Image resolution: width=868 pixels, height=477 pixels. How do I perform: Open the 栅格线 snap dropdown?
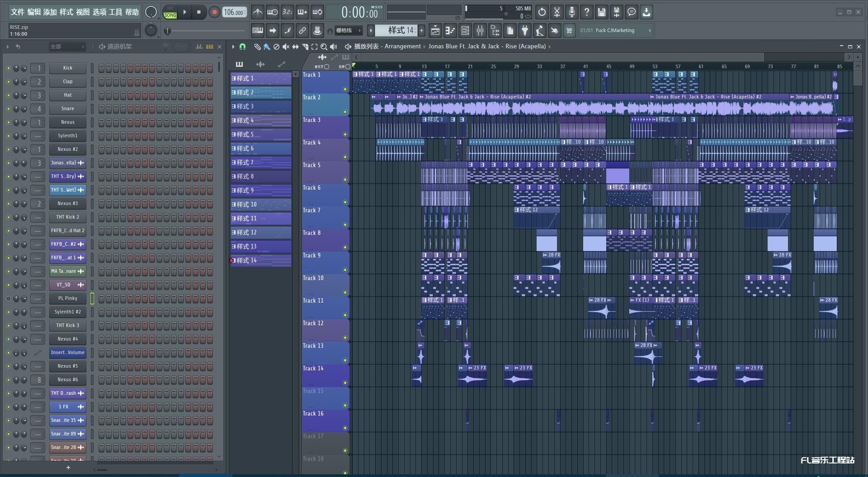point(348,31)
